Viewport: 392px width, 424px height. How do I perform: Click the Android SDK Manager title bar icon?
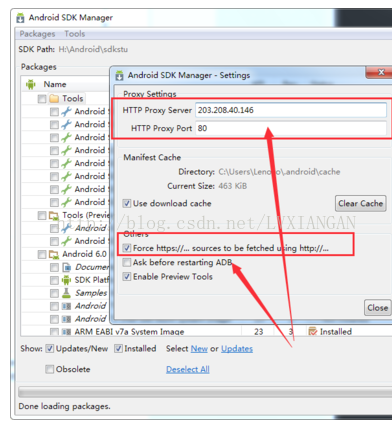pyautogui.click(x=20, y=18)
